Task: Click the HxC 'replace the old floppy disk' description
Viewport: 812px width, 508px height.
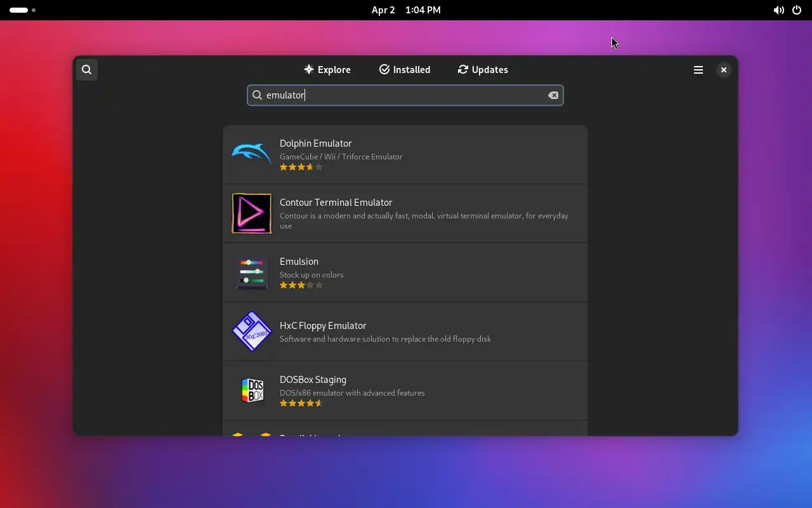Action: (385, 339)
